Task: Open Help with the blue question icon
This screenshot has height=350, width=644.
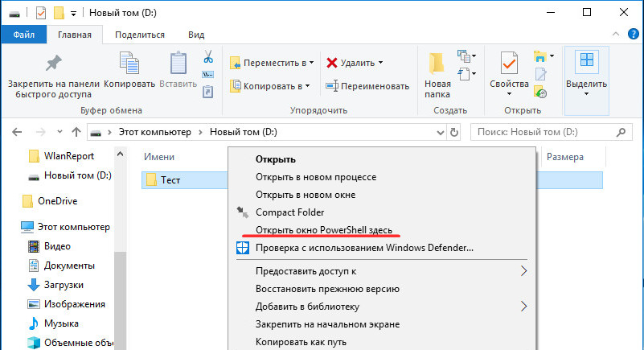Action: pyautogui.click(x=634, y=34)
